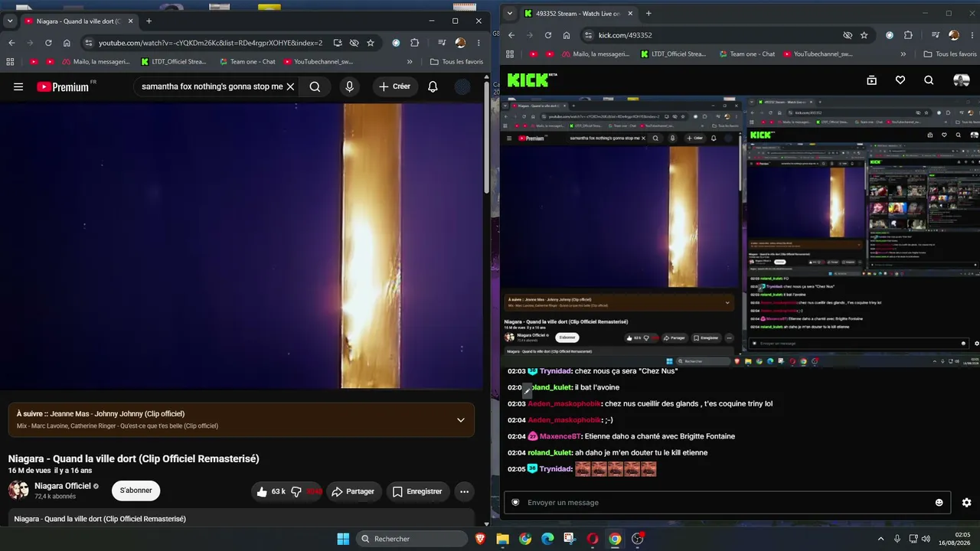Screen dimensions: 980x551
Task: Open the Kick browse icon
Action: coord(871,80)
